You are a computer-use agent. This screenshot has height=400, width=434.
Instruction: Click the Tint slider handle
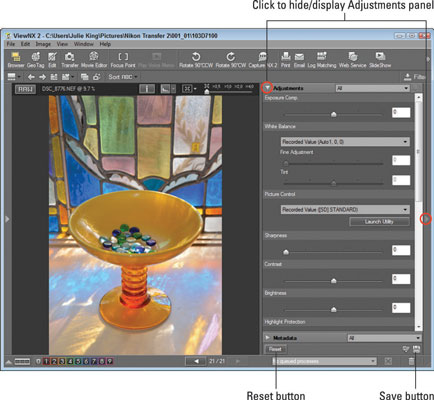(333, 183)
